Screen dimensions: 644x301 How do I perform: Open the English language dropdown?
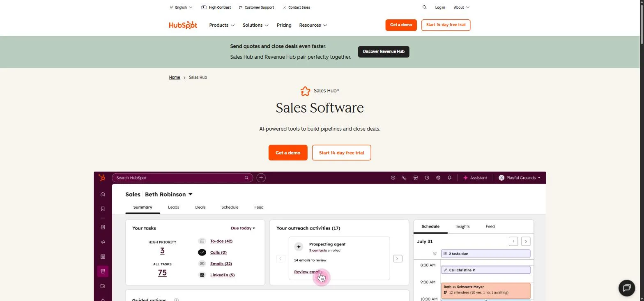(x=181, y=7)
